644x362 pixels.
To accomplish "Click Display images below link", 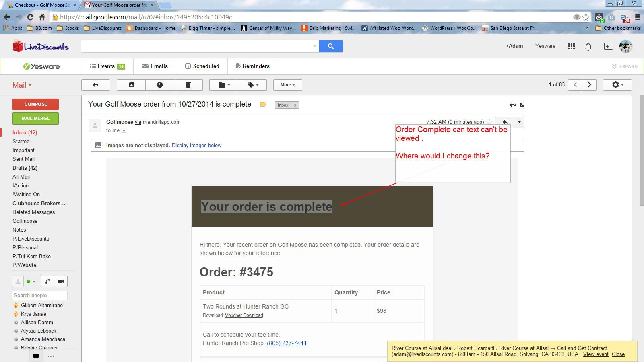I will pos(196,146).
